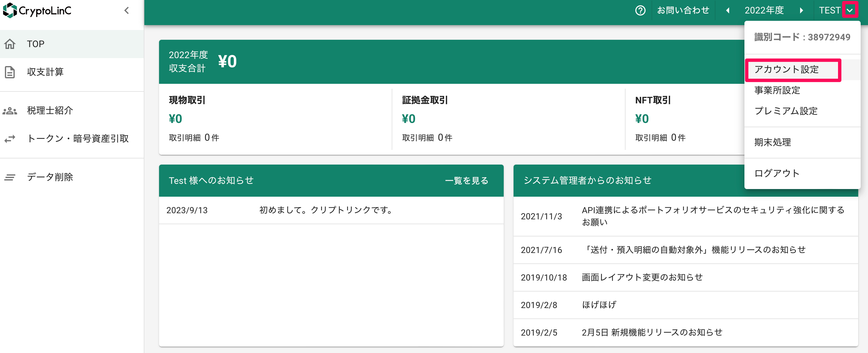Select ログアウト from dropdown
Viewport: 868px width, 353px height.
click(802, 173)
